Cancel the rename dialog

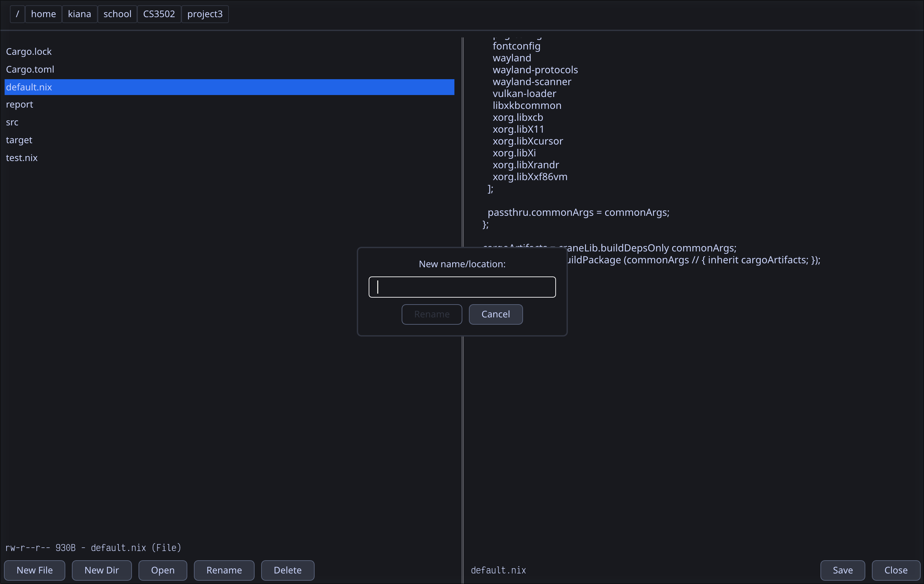pyautogui.click(x=495, y=314)
